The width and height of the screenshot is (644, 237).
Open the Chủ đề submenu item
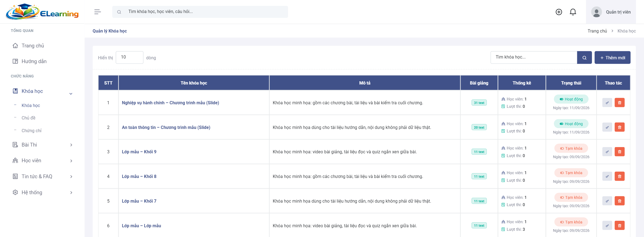pos(28,118)
